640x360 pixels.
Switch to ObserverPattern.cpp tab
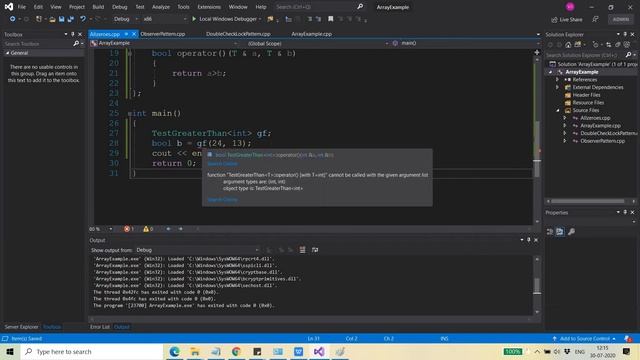click(x=163, y=34)
